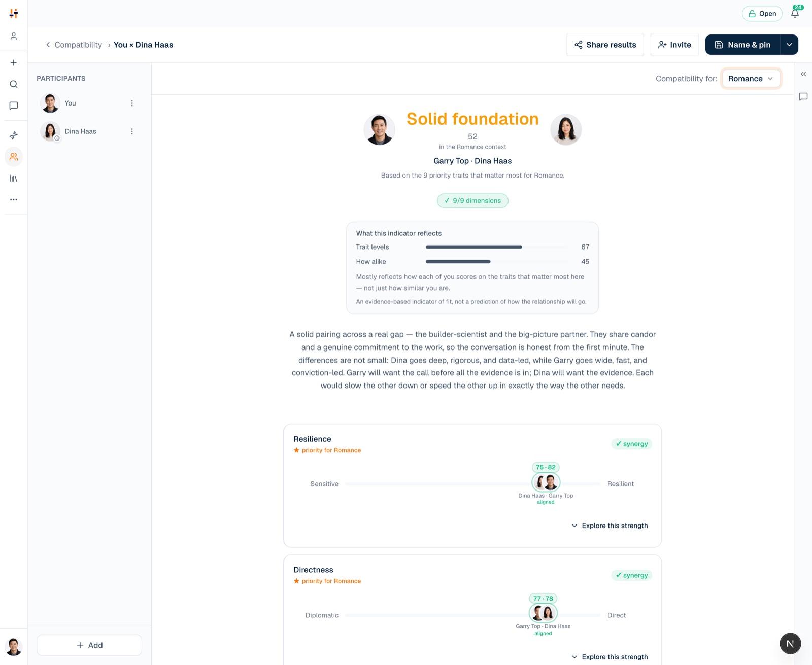Click the Solid foundation heading
Image resolution: width=812 pixels, height=665 pixels.
pos(472,119)
